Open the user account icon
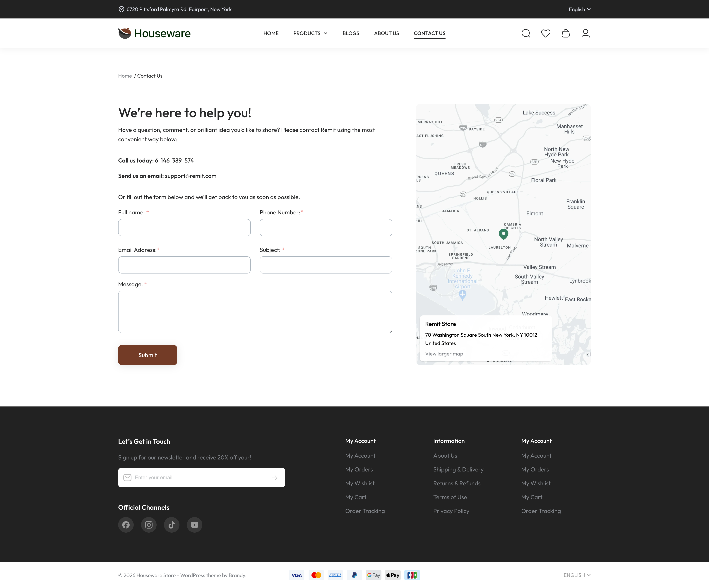The height and width of the screenshot is (588, 709). click(585, 33)
